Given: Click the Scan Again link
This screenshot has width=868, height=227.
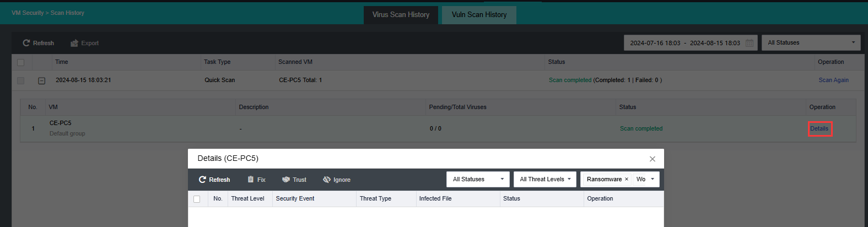Looking at the screenshot, I should coord(833,80).
